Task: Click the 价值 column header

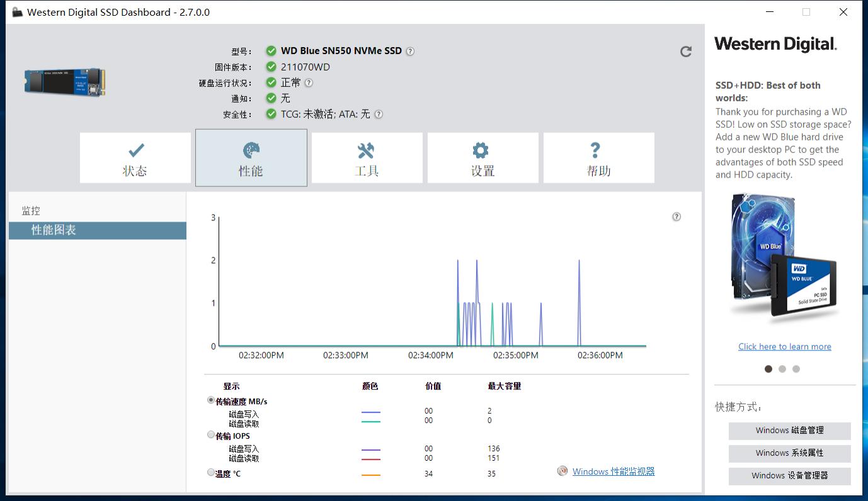Action: point(433,386)
